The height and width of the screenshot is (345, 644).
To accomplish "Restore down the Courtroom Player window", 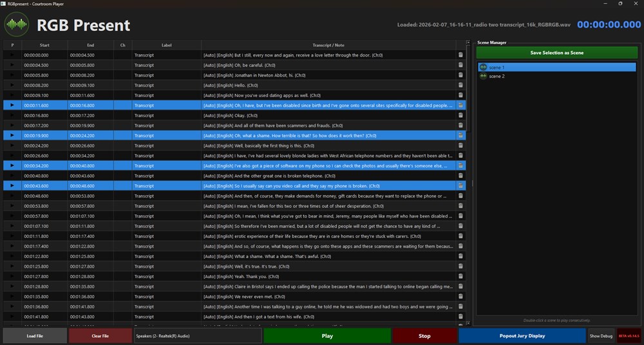I will 620,4.
